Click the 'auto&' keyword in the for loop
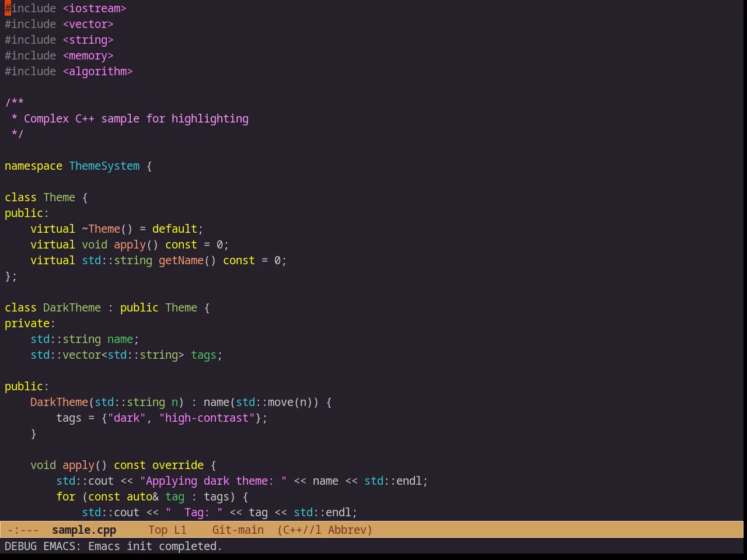The height and width of the screenshot is (560, 747). point(142,496)
